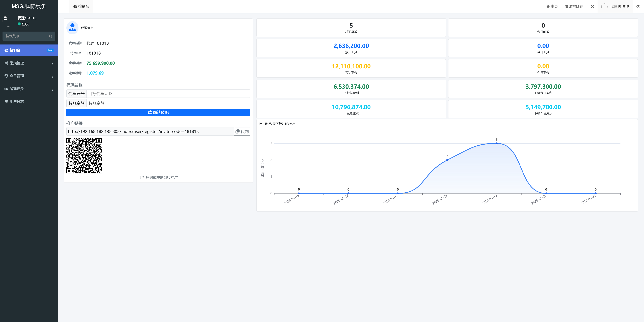Click the search magnifier icon in the sidebar

[50, 36]
